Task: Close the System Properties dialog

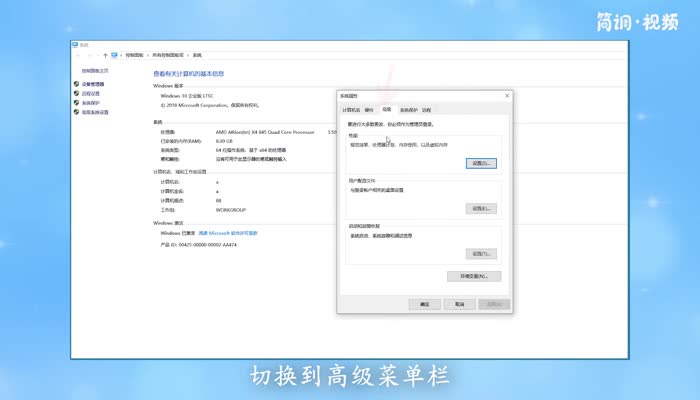Action: point(508,96)
